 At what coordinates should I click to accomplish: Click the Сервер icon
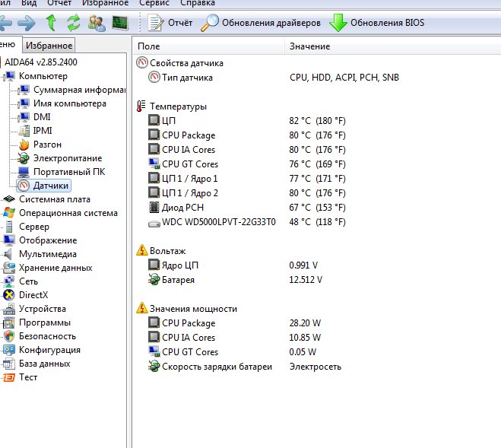coord(9,227)
